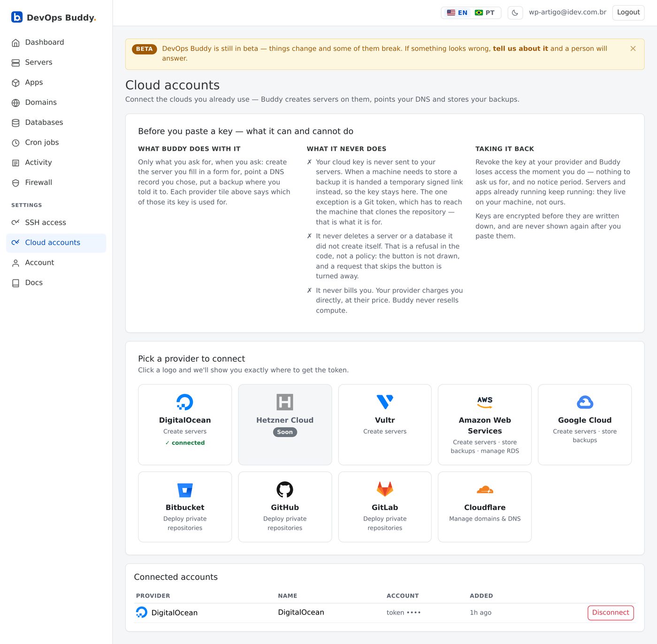Click DigitalOcean icon in Connected accounts row
The image size is (657, 644).
pos(141,612)
